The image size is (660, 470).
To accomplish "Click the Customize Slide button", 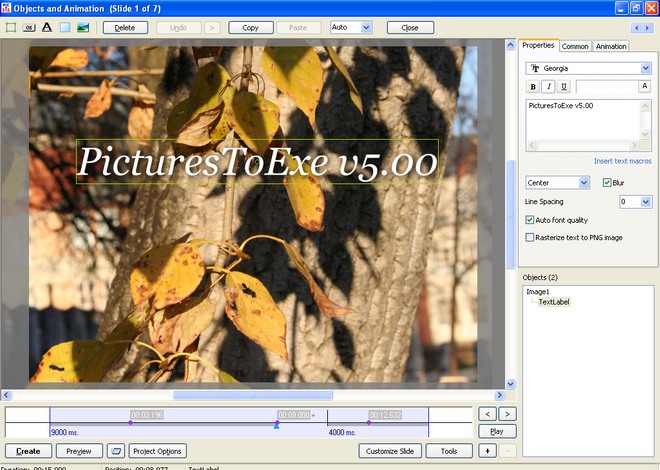I will coord(390,451).
